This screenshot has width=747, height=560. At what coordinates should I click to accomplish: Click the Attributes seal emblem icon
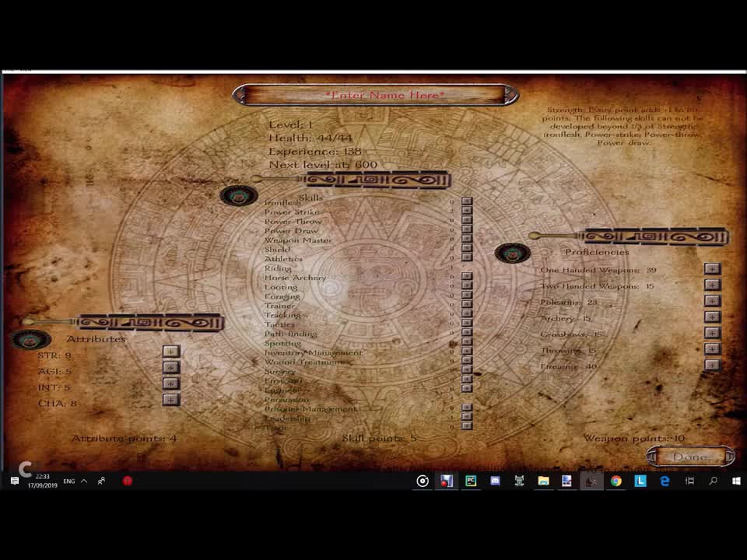pyautogui.click(x=31, y=338)
